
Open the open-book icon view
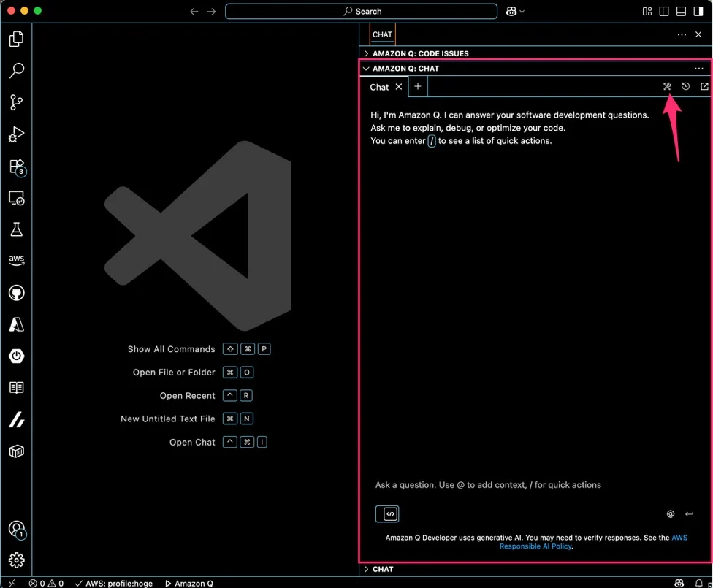click(16, 387)
